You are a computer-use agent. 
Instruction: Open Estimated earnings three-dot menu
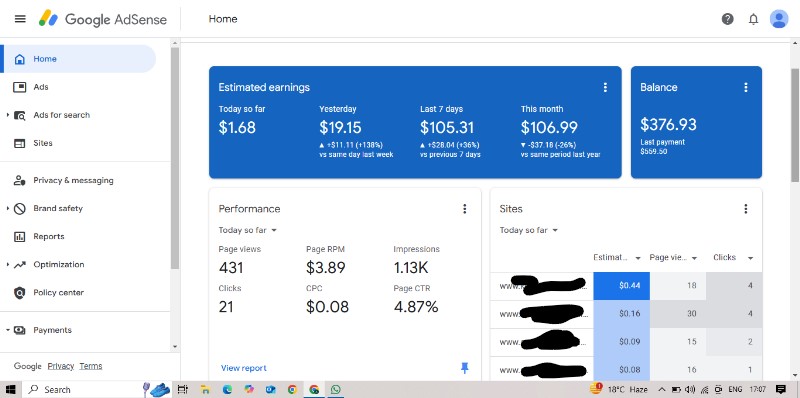coord(605,87)
